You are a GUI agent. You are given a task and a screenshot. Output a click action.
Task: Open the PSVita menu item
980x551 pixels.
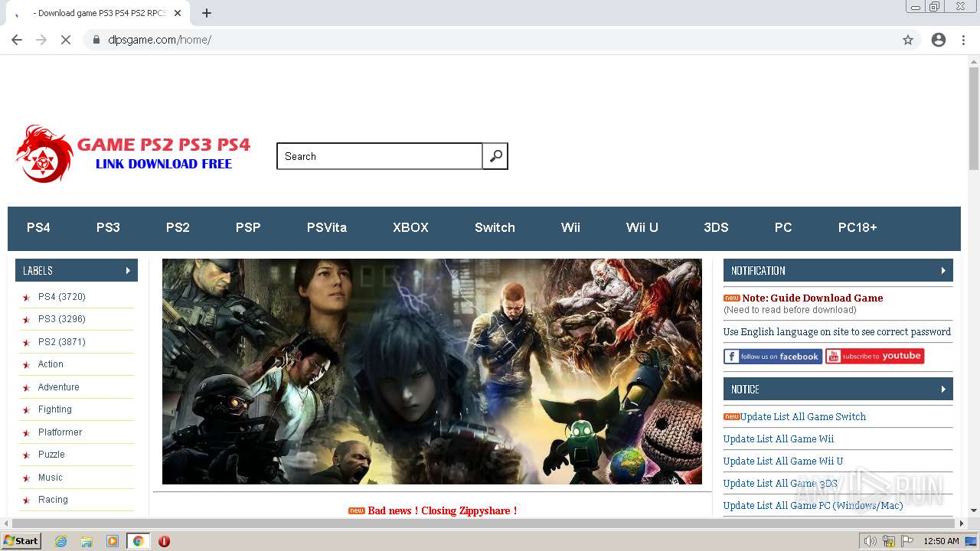[327, 227]
